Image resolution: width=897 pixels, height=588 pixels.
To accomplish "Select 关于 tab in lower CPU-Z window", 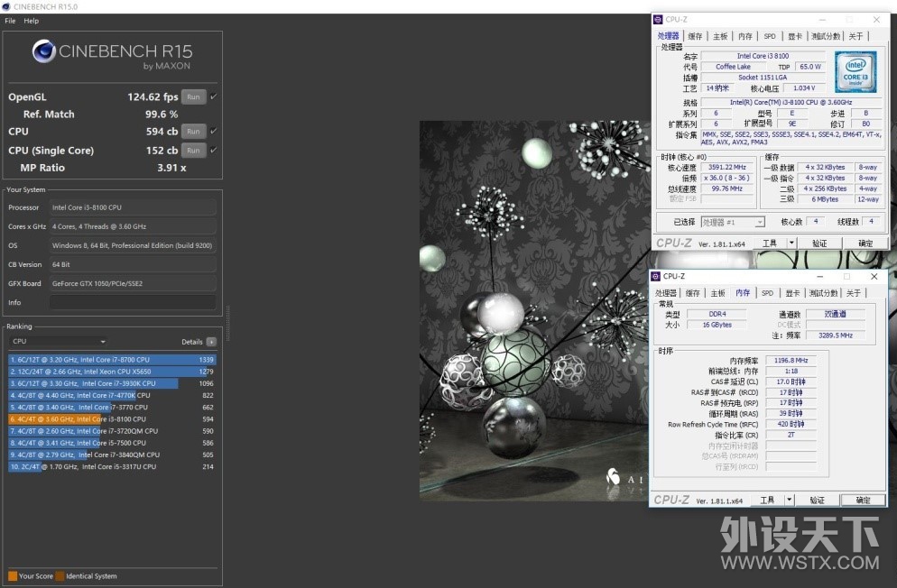I will tap(854, 293).
